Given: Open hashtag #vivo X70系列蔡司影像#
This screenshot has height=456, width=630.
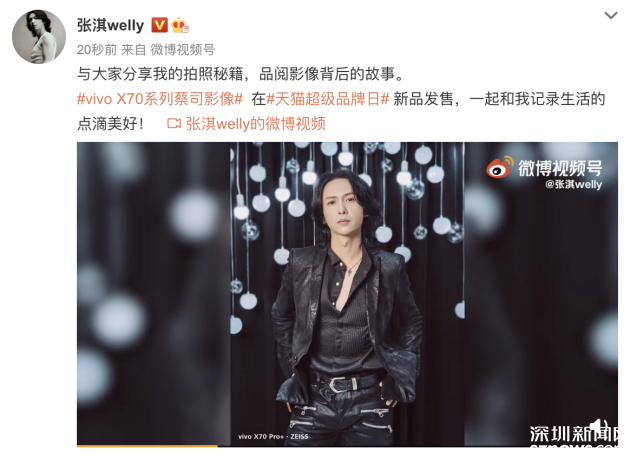Looking at the screenshot, I should coord(160,99).
